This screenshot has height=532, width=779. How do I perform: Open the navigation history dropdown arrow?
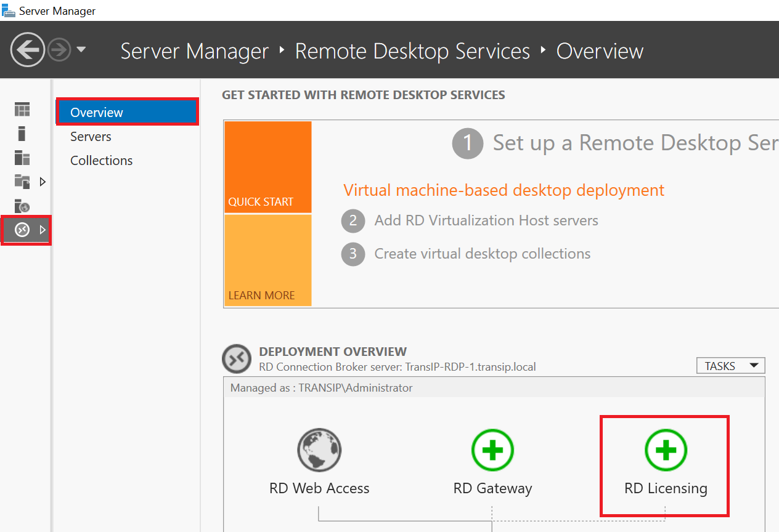(x=81, y=50)
